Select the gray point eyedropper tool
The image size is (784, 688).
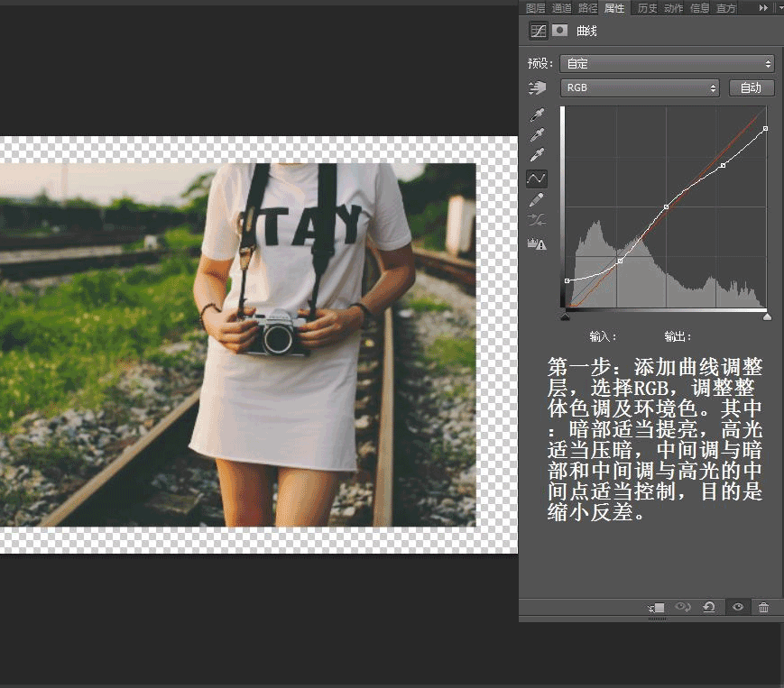pyautogui.click(x=537, y=135)
